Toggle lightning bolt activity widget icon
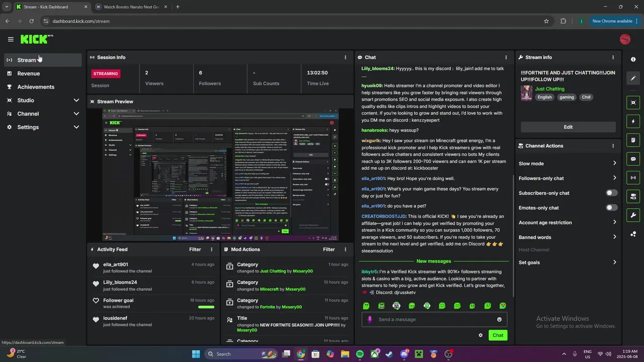 [x=633, y=121]
